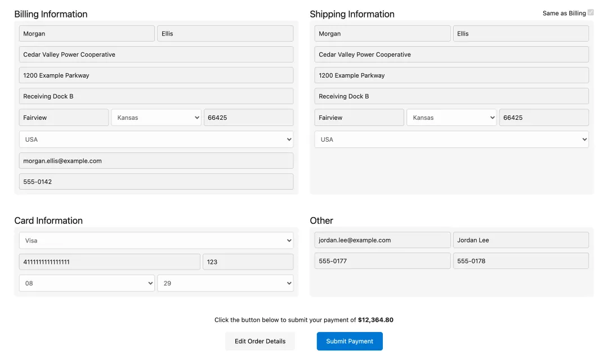608x364 pixels.
Task: Open the expiration month dropdown showing 08
Action: 87,283
